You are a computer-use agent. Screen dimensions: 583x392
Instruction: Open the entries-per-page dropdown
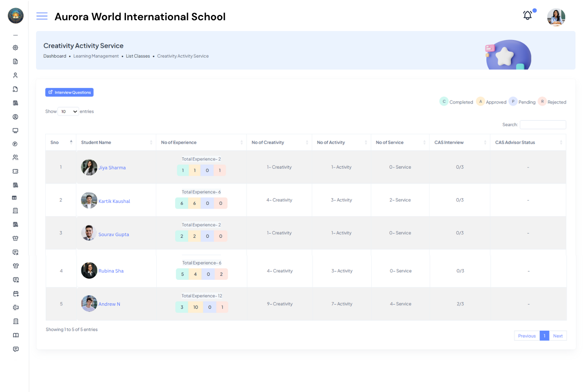click(x=68, y=111)
